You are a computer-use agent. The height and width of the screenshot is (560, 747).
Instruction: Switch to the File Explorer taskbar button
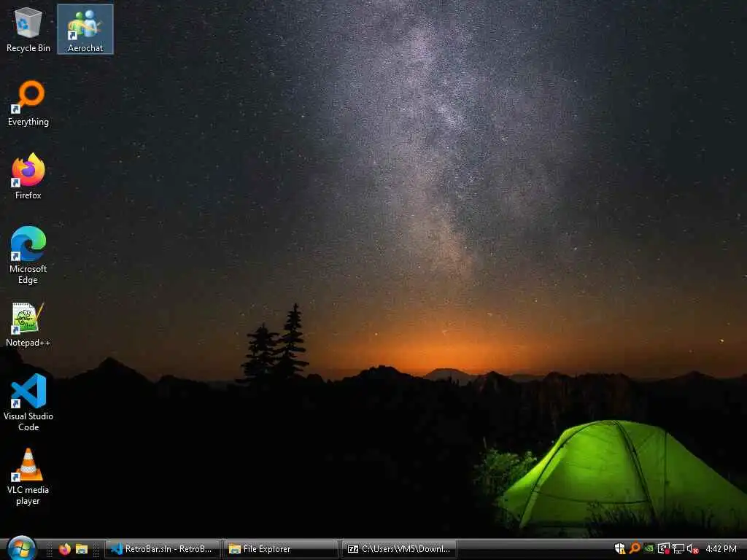(x=281, y=549)
